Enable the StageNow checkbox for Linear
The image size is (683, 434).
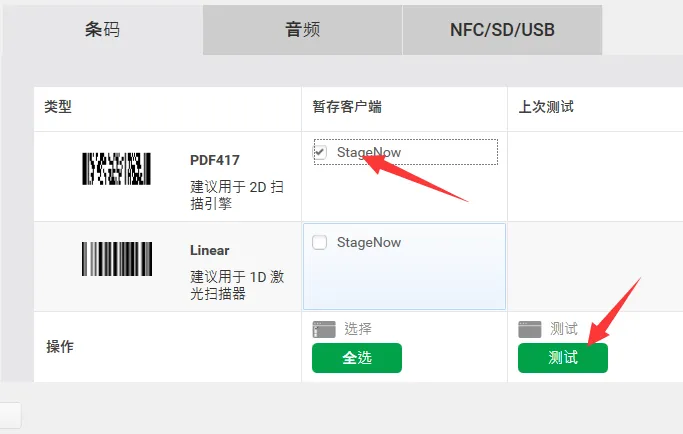tap(320, 242)
